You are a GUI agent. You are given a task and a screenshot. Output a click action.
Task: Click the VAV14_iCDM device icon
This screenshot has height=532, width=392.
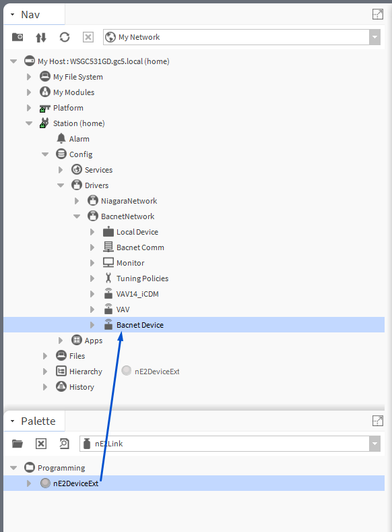108,293
